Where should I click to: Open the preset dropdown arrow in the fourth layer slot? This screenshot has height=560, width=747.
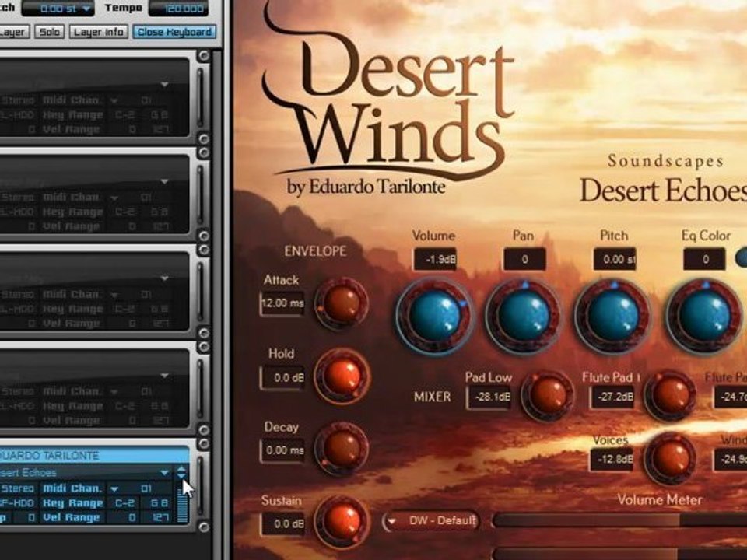click(x=164, y=376)
